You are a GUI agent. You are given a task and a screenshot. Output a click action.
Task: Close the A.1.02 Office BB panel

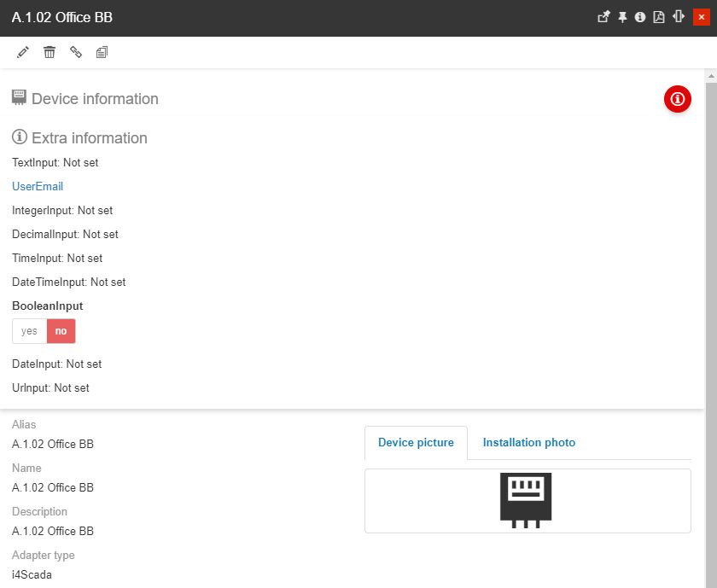click(x=700, y=17)
